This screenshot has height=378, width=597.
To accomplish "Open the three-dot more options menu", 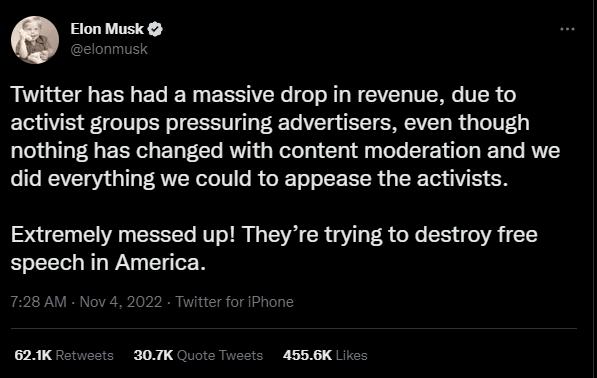I will click(x=567, y=29).
